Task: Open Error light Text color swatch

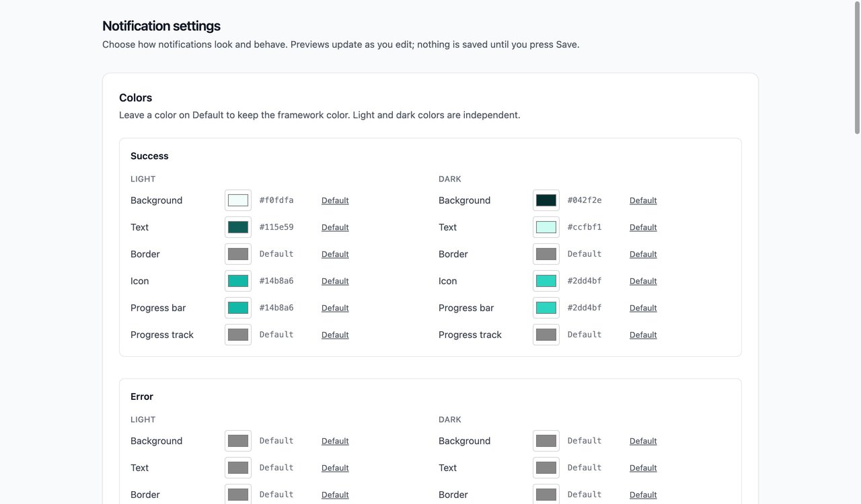Action: click(x=238, y=468)
